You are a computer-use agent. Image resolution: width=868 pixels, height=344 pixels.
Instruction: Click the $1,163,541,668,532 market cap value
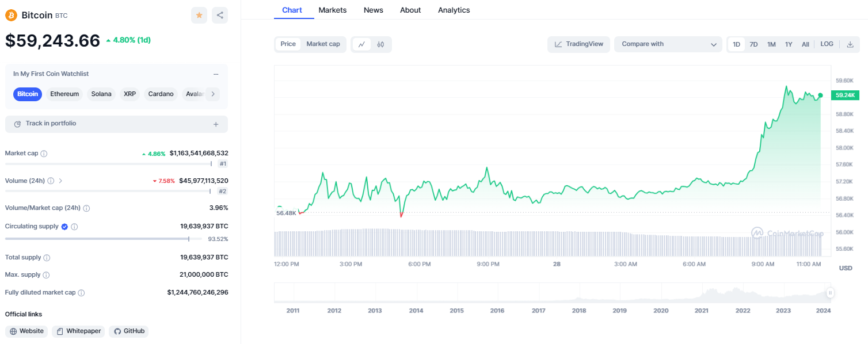coord(199,154)
